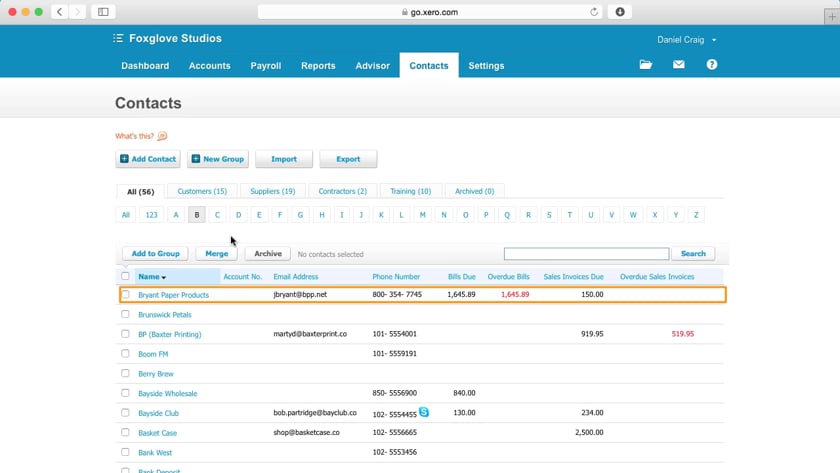Open the Brunswick Petals contact

coord(165,314)
